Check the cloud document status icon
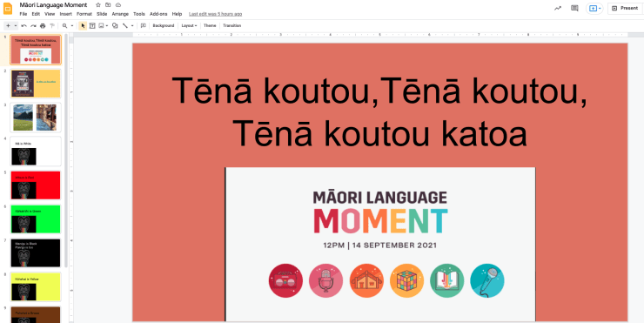This screenshot has height=323, width=644. click(118, 5)
